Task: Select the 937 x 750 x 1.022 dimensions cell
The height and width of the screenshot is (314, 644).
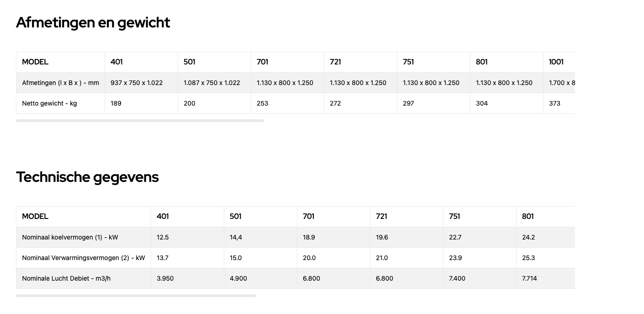Action: click(x=141, y=83)
